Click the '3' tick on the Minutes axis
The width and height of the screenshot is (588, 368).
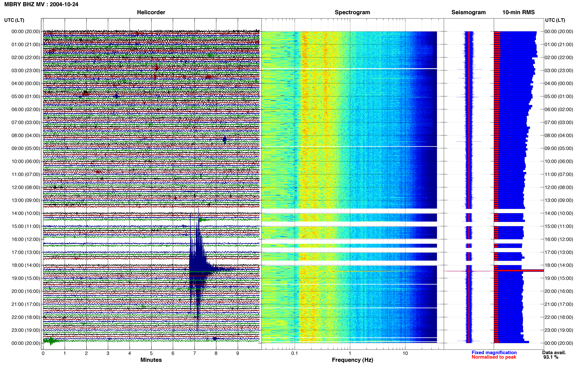tap(108, 353)
